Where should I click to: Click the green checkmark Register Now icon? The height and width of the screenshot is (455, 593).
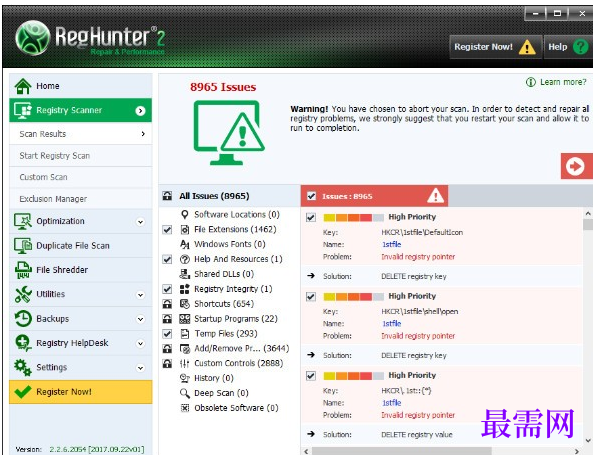[23, 391]
